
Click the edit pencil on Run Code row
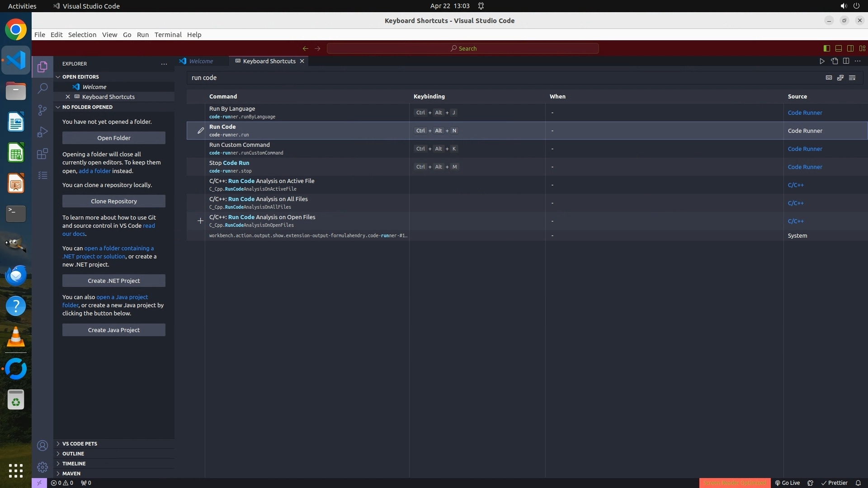point(200,131)
